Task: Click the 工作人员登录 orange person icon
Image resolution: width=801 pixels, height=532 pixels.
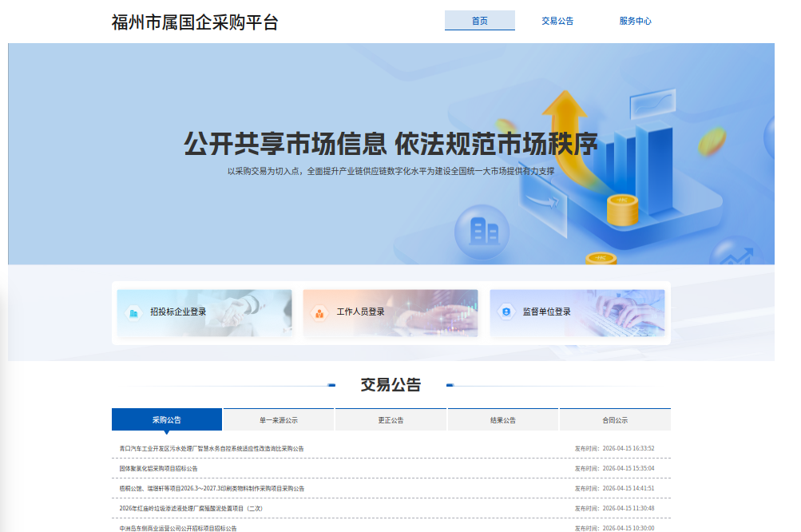Action: coord(319,312)
